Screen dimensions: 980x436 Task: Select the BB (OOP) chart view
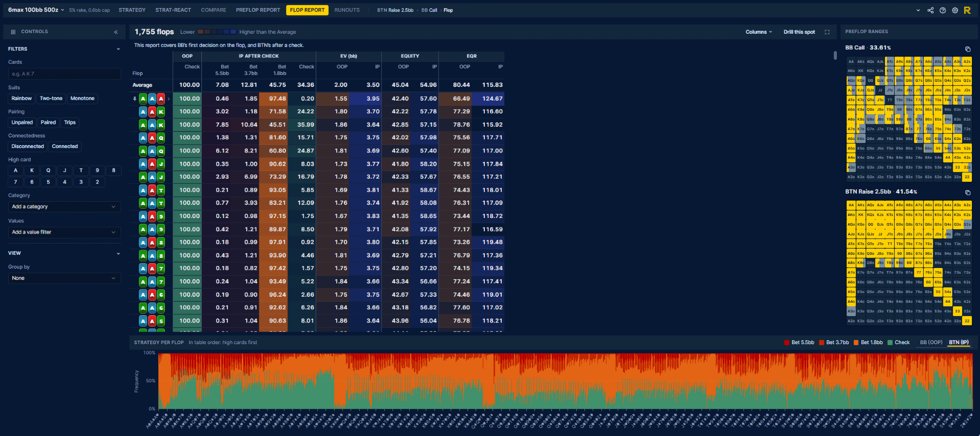[931, 343]
